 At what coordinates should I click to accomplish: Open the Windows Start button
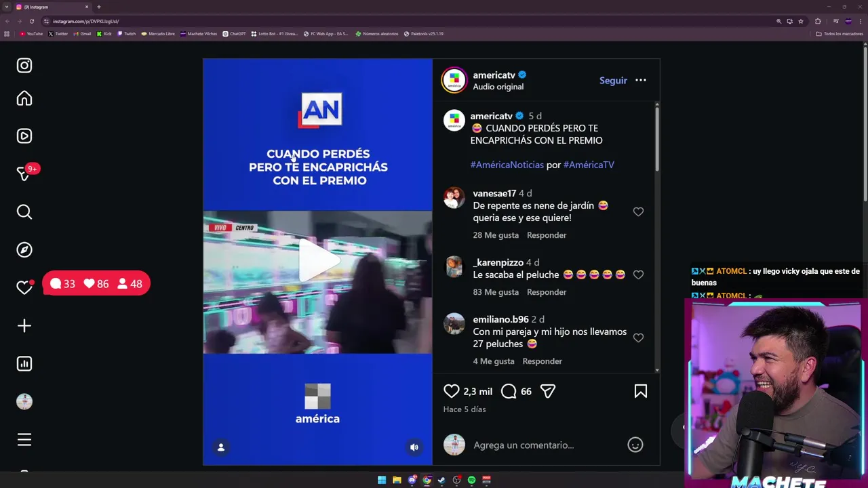point(382,480)
